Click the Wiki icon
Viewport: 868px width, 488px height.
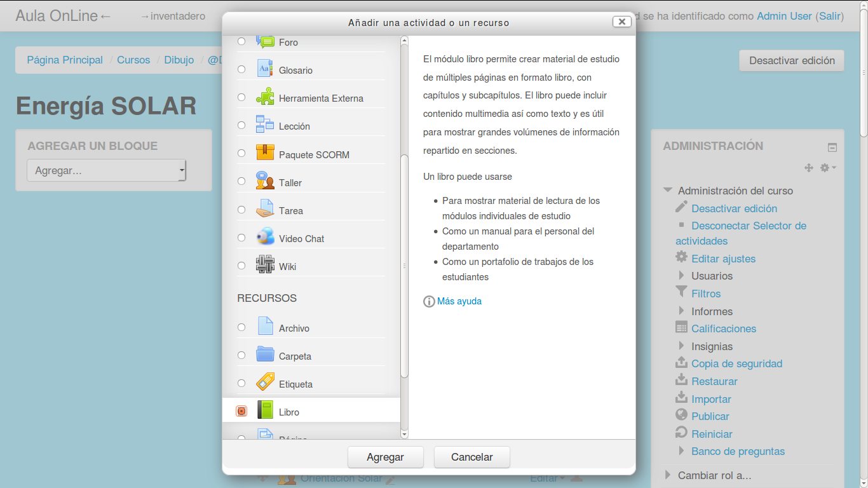click(265, 265)
